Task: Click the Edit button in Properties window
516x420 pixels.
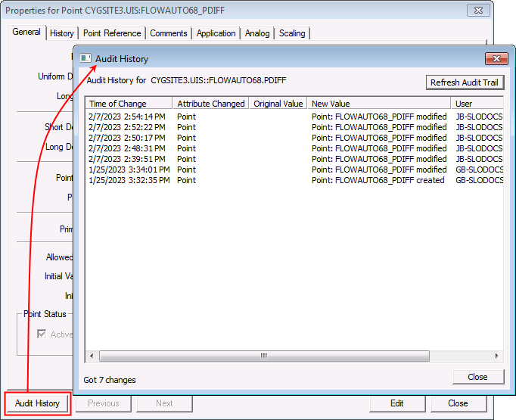Action: coord(397,403)
